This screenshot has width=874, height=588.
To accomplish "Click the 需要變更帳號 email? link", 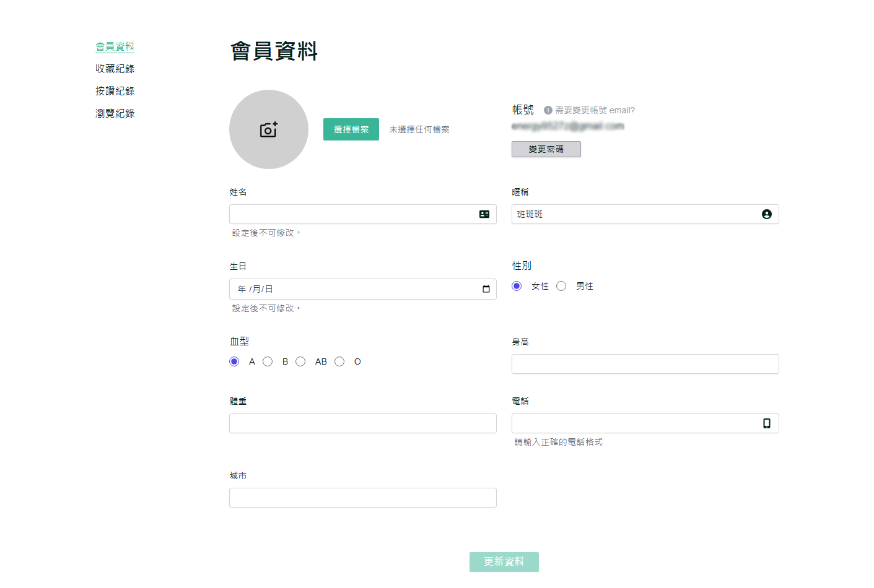I will [595, 110].
